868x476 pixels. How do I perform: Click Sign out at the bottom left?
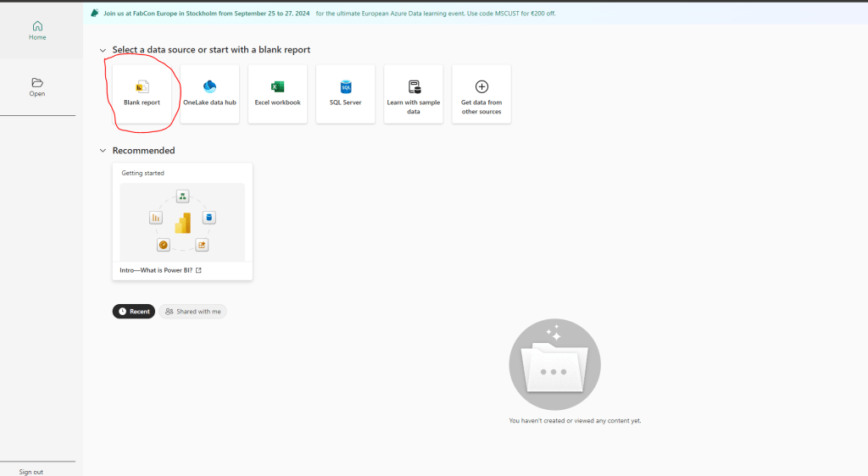click(x=31, y=472)
